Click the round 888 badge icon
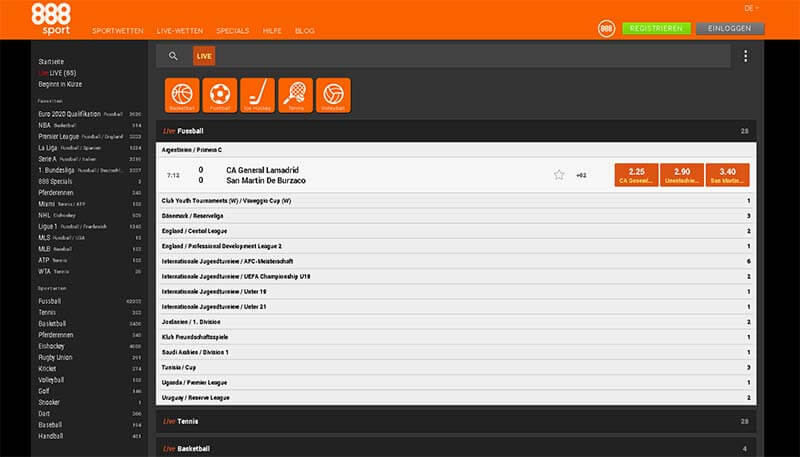Viewport: 800px width, 457px height. click(606, 29)
